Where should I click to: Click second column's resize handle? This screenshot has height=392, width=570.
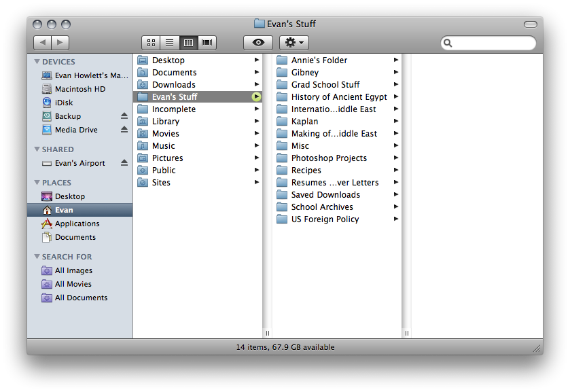(407, 333)
